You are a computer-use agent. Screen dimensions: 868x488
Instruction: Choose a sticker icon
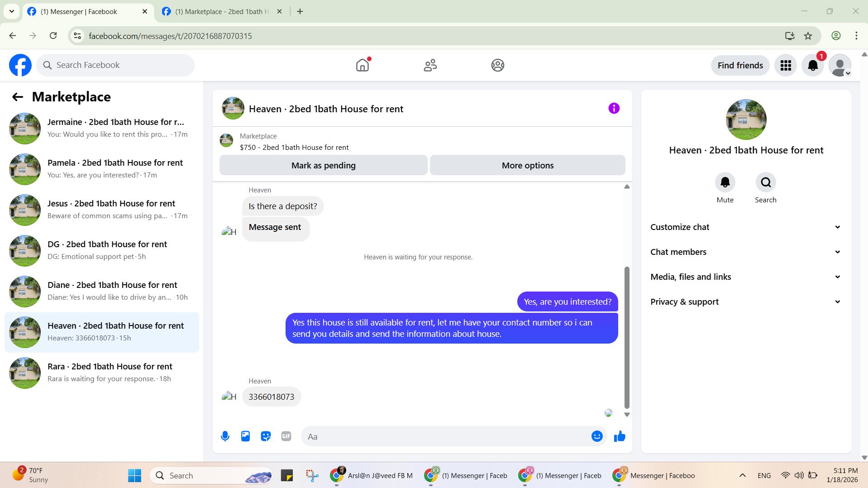coord(266,436)
